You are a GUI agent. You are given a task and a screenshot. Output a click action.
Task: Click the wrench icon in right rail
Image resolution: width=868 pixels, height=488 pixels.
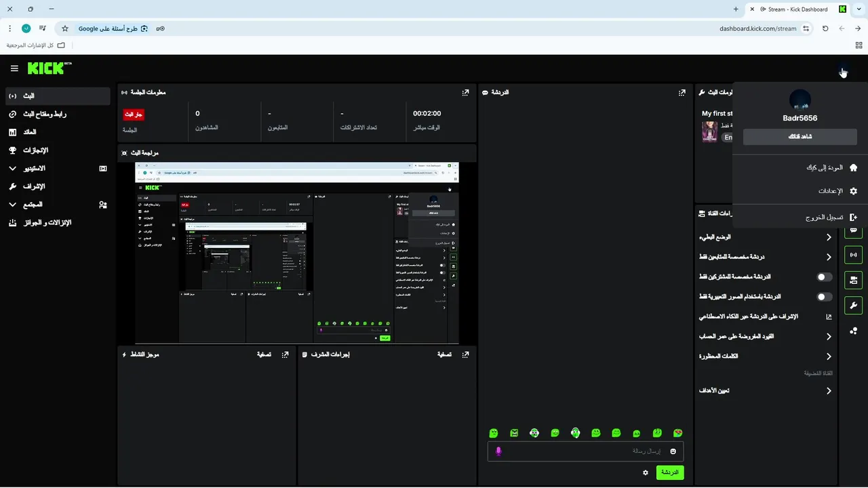(x=853, y=305)
